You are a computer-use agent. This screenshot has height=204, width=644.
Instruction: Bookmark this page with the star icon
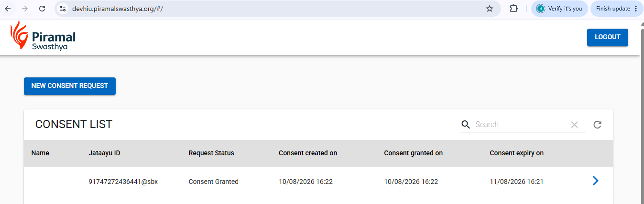[x=489, y=9]
